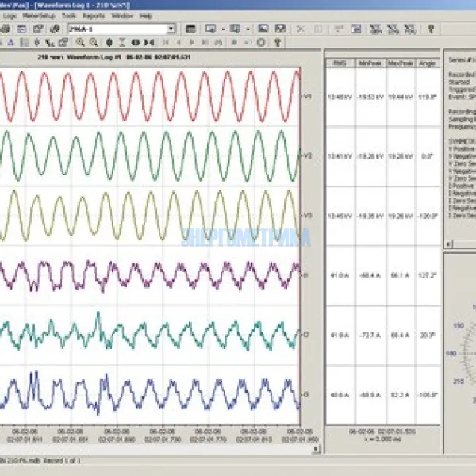476x476 pixels.
Task: Click the hourglass icon in waveform toolbar
Action: pos(122,42)
